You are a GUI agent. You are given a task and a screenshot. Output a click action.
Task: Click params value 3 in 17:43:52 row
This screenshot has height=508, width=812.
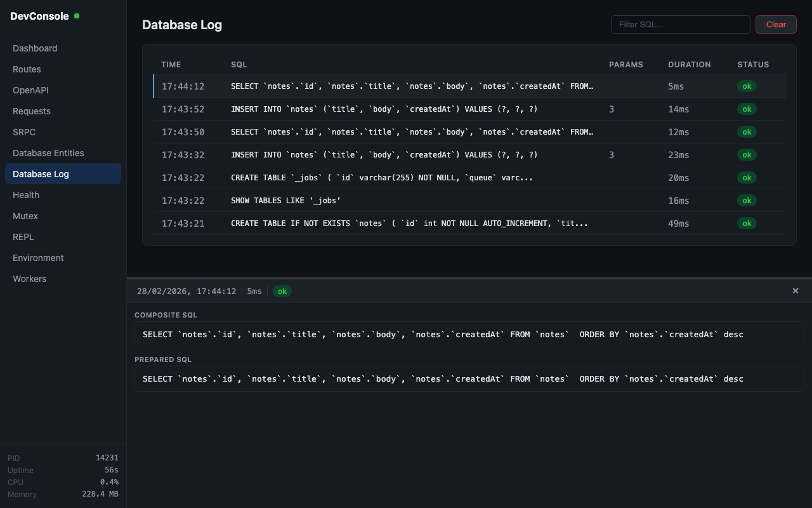[x=612, y=109]
